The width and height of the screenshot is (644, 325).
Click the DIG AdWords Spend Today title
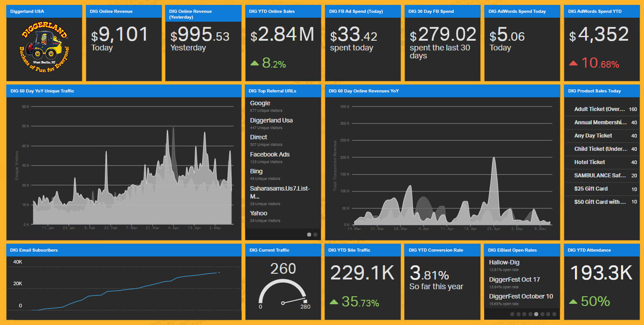pyautogui.click(x=517, y=11)
